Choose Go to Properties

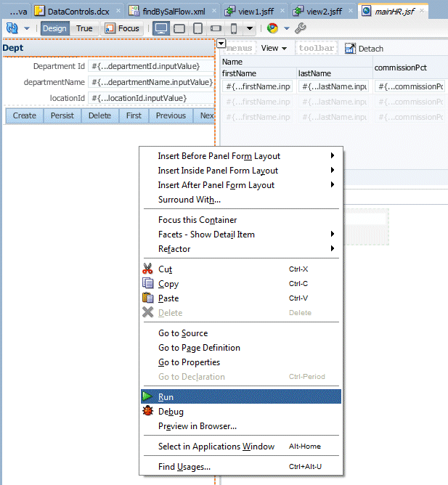coord(241,362)
